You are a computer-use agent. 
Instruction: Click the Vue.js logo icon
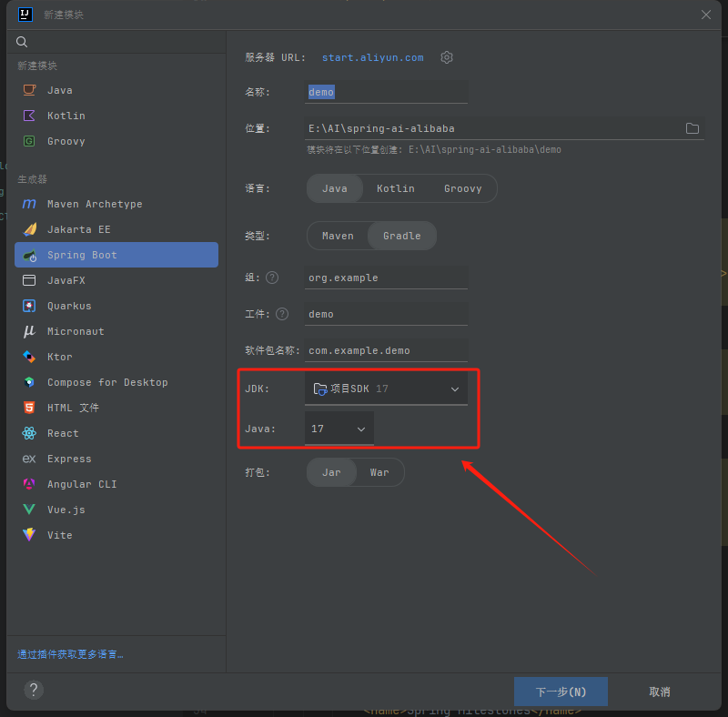tap(29, 510)
